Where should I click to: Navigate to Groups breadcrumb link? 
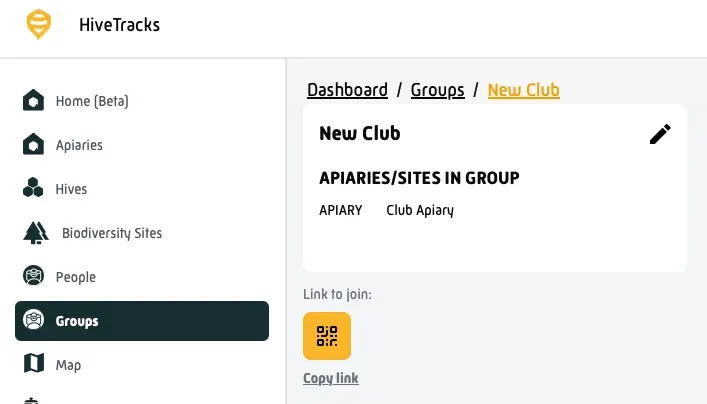tap(437, 90)
